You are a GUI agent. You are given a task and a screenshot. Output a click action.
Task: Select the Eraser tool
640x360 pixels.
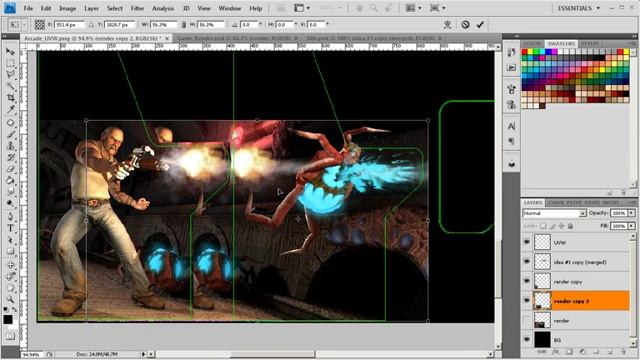click(x=10, y=169)
